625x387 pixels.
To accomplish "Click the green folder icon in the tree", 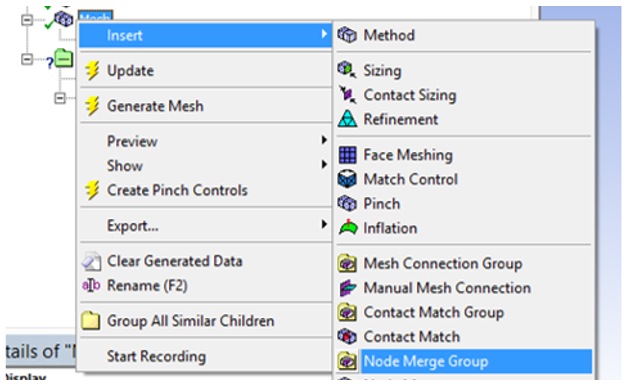I will click(64, 59).
